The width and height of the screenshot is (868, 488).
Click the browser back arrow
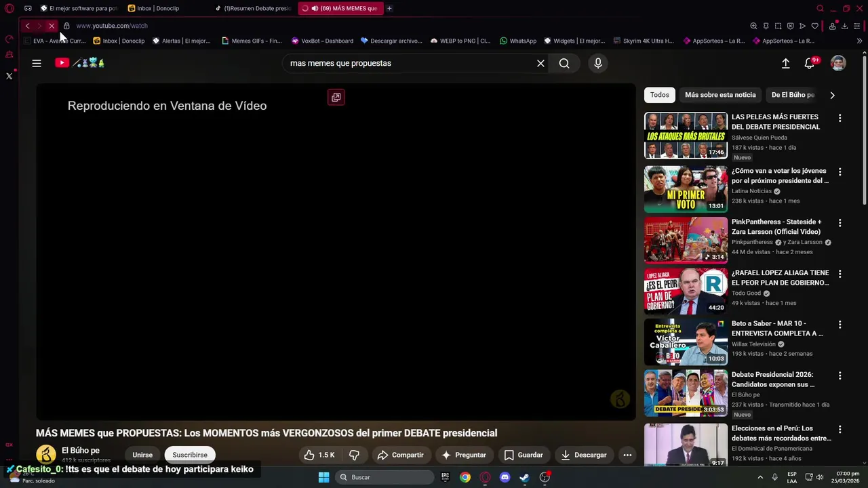pyautogui.click(x=27, y=26)
